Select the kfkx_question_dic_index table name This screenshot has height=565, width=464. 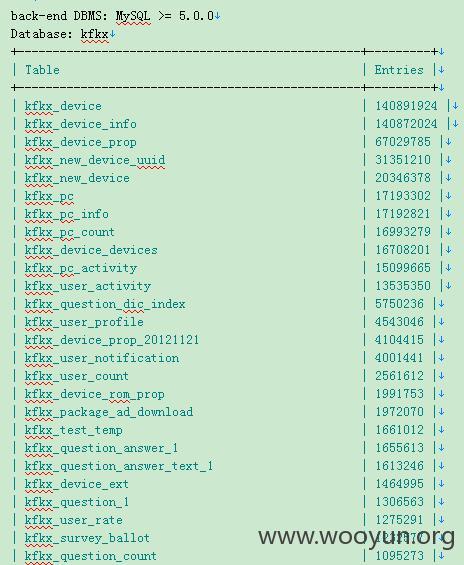click(105, 304)
